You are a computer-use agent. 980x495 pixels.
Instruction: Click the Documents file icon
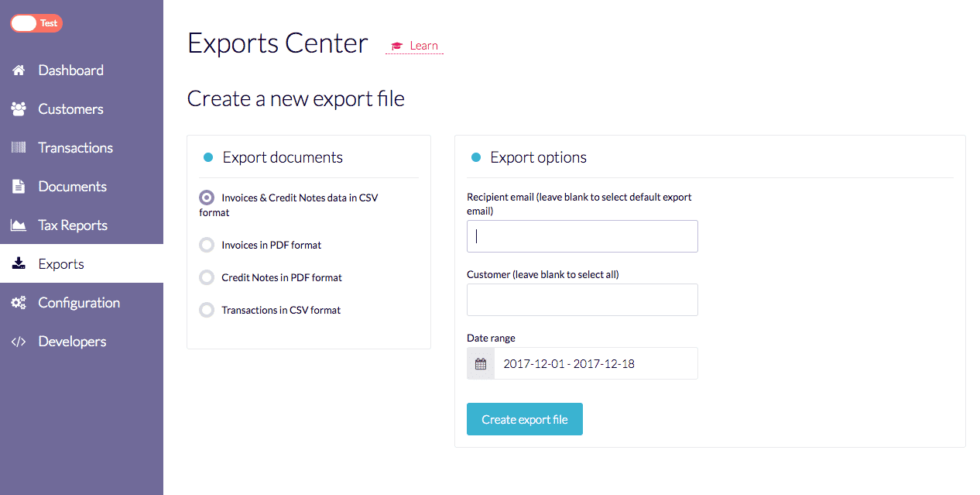point(19,187)
